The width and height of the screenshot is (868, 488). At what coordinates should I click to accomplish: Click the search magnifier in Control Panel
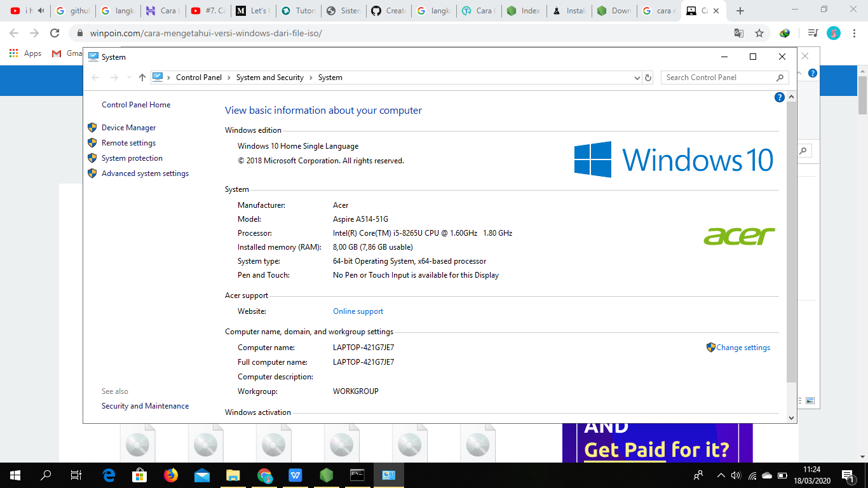[780, 78]
